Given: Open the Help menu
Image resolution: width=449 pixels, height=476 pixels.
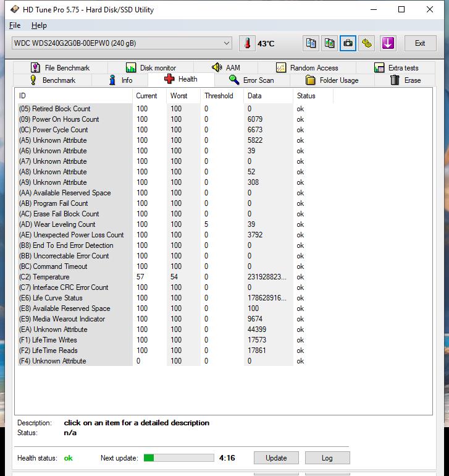Looking at the screenshot, I should [x=39, y=25].
